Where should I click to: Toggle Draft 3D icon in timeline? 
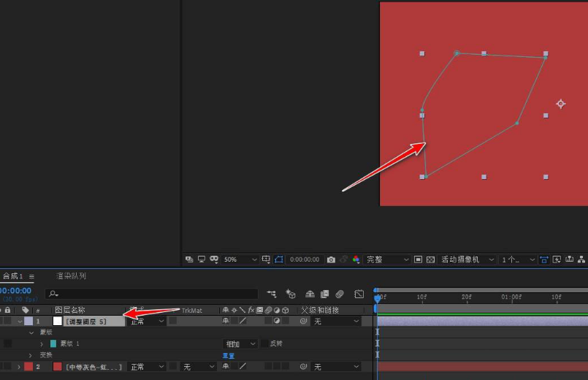pyautogui.click(x=291, y=294)
